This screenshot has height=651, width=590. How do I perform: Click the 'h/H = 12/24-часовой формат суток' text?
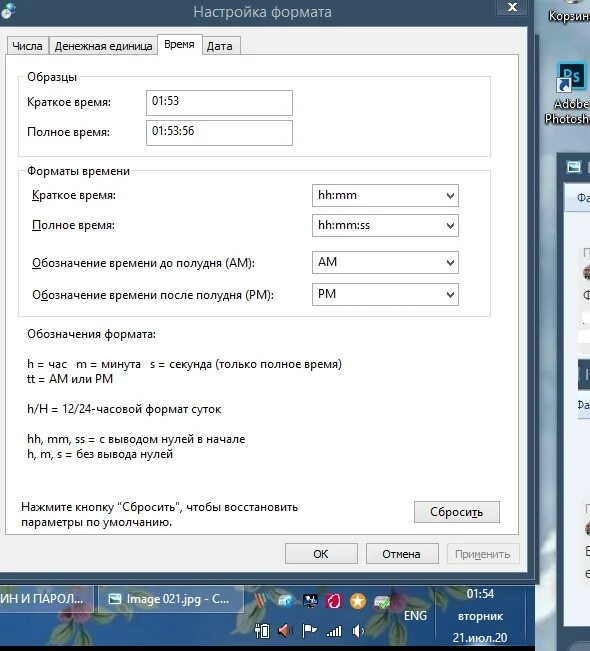124,409
